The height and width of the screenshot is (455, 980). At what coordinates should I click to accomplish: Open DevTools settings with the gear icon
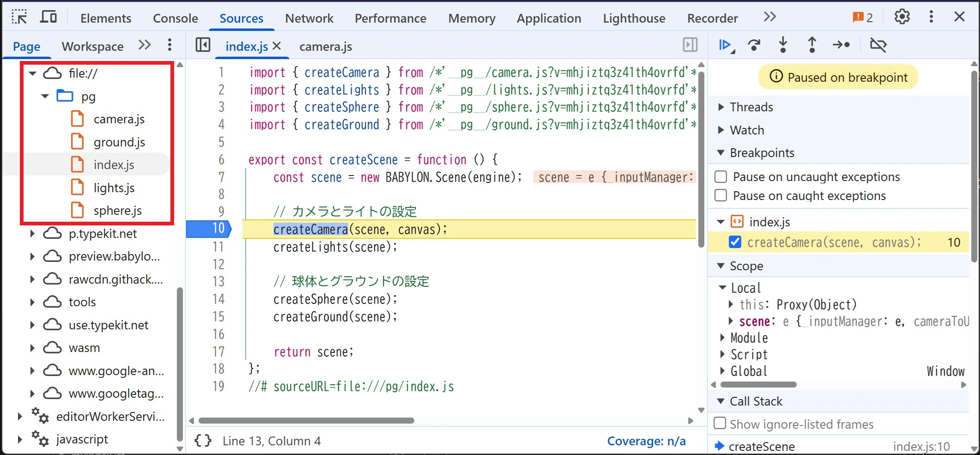pyautogui.click(x=901, y=17)
